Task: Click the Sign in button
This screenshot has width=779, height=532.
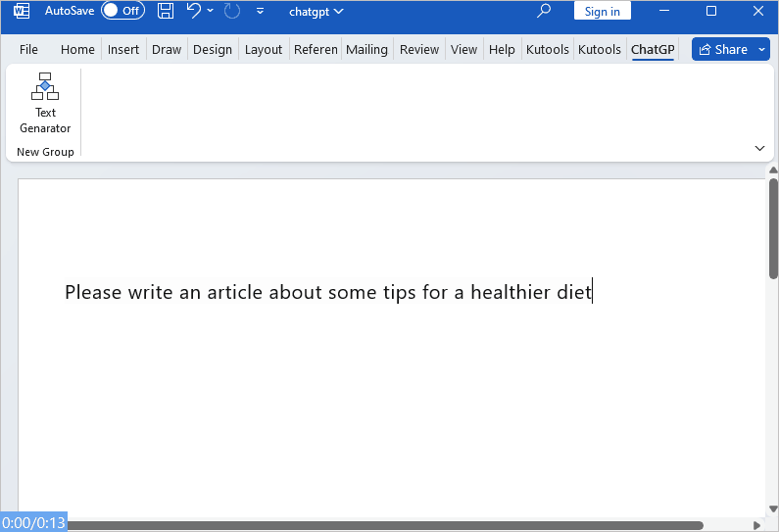Action: pos(602,12)
